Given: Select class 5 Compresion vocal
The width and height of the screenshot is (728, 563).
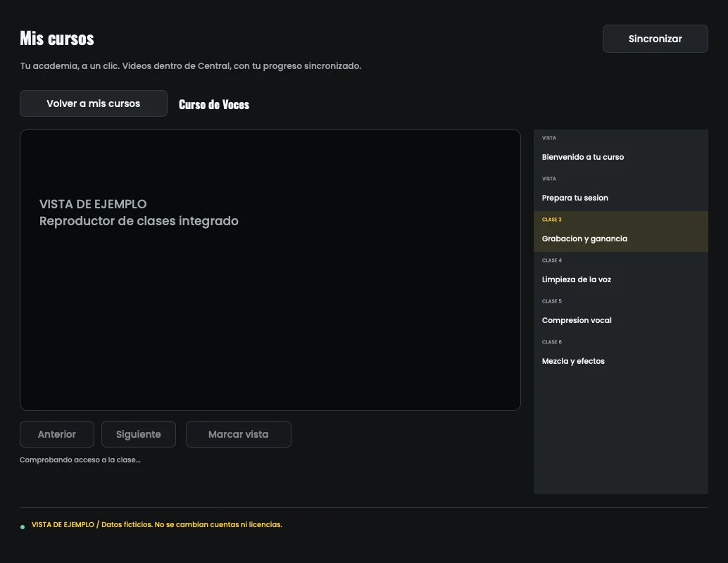Looking at the screenshot, I should (621, 313).
